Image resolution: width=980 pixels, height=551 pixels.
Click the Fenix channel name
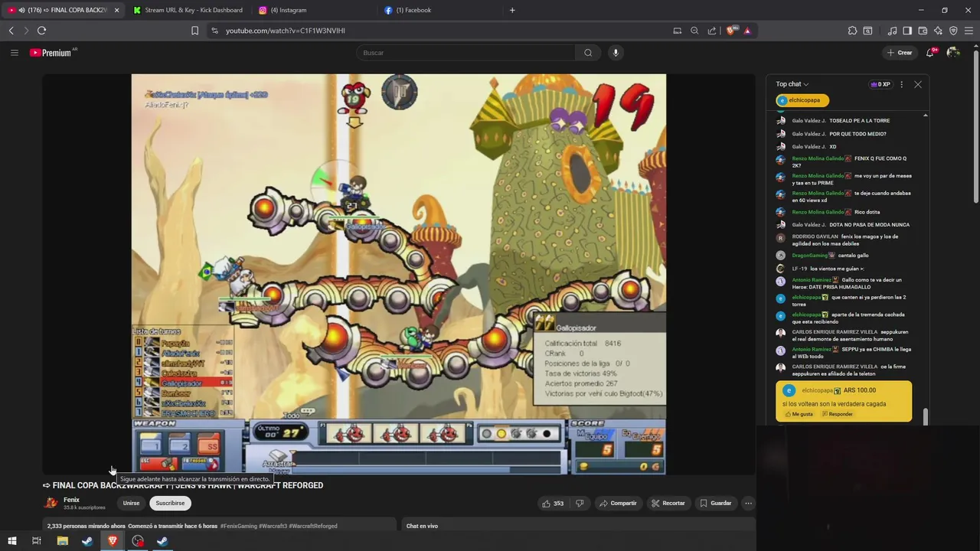pyautogui.click(x=71, y=500)
